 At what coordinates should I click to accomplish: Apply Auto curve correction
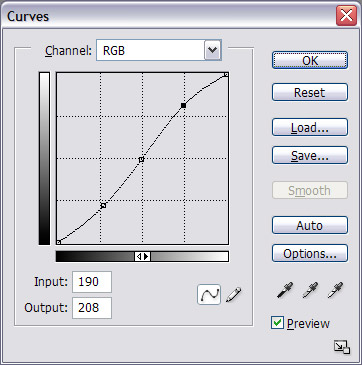click(x=310, y=226)
